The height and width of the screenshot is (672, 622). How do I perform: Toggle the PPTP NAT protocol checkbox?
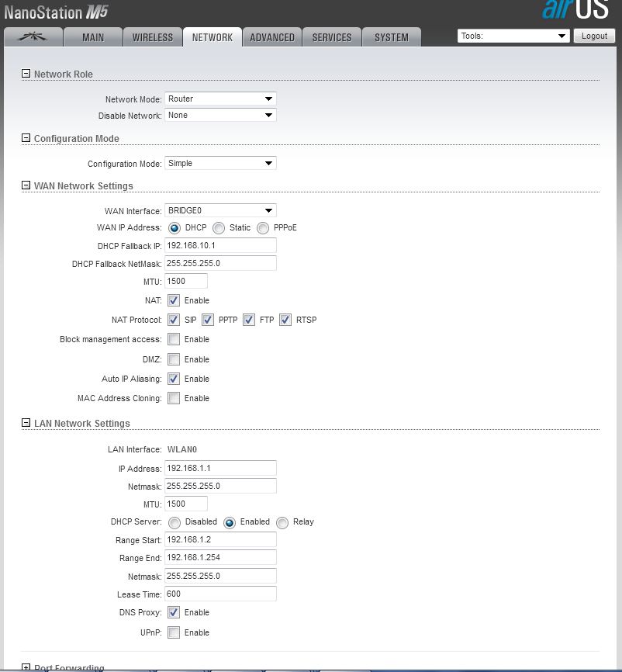point(208,320)
